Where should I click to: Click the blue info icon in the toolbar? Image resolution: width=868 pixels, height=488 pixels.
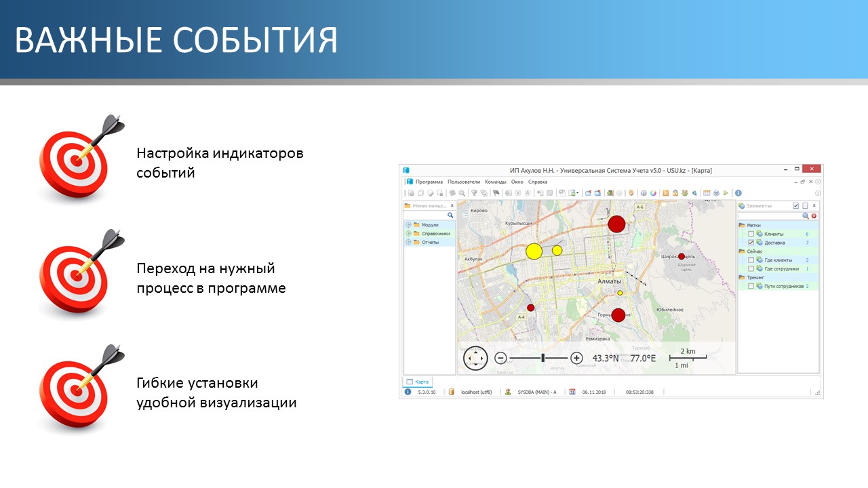point(738,193)
